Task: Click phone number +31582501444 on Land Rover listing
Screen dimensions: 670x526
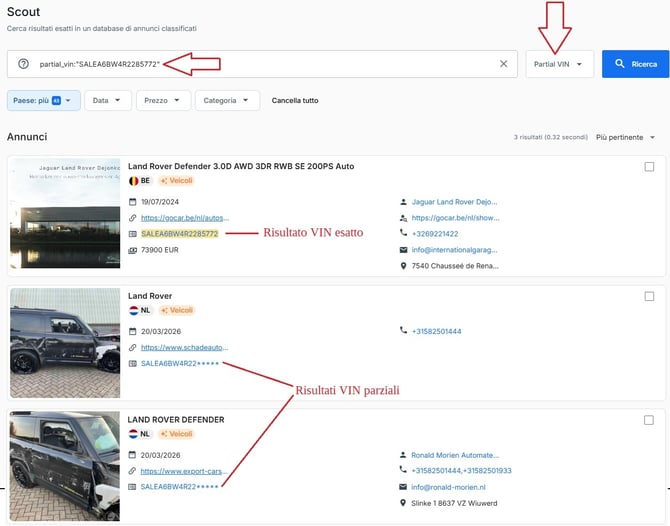Action: click(x=436, y=331)
